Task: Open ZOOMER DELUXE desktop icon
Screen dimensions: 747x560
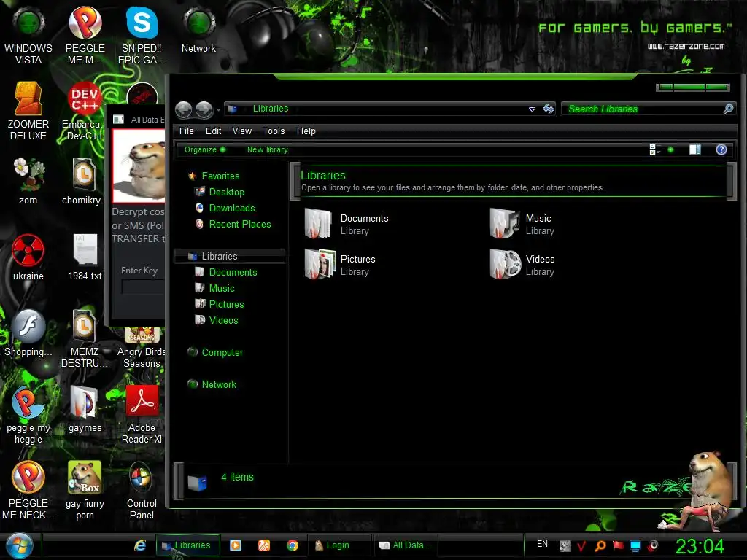Action: point(28,111)
